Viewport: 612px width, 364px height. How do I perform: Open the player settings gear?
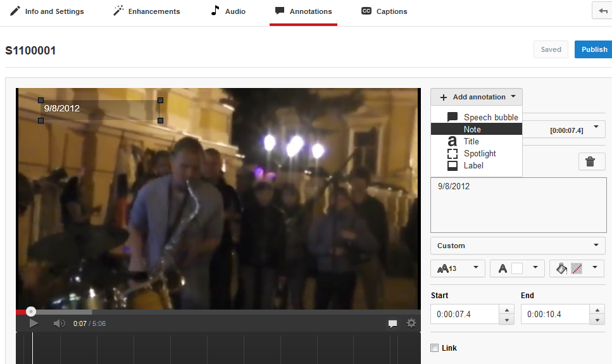pyautogui.click(x=411, y=323)
